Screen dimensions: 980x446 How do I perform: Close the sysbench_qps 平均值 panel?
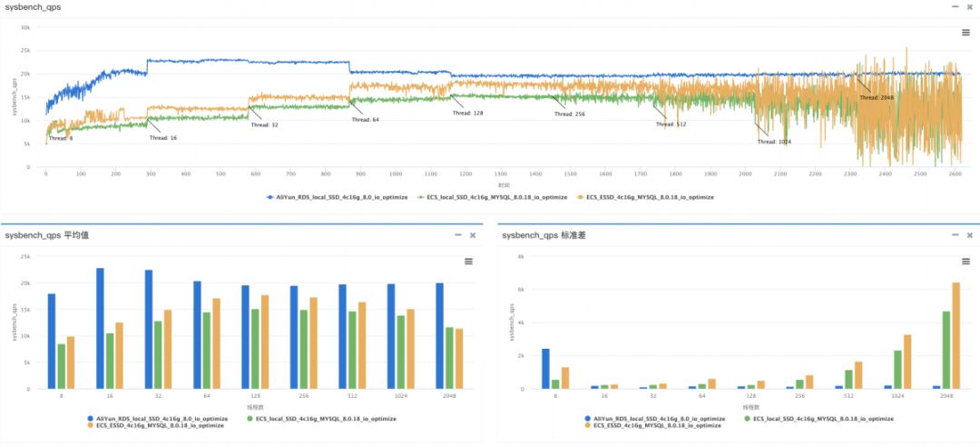[472, 235]
